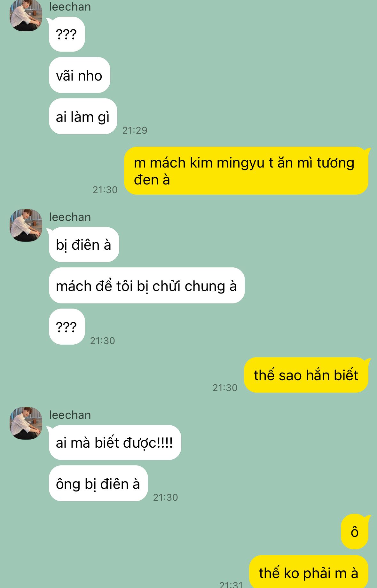Tap the small yellow 'ô' bubble

pos(355,532)
